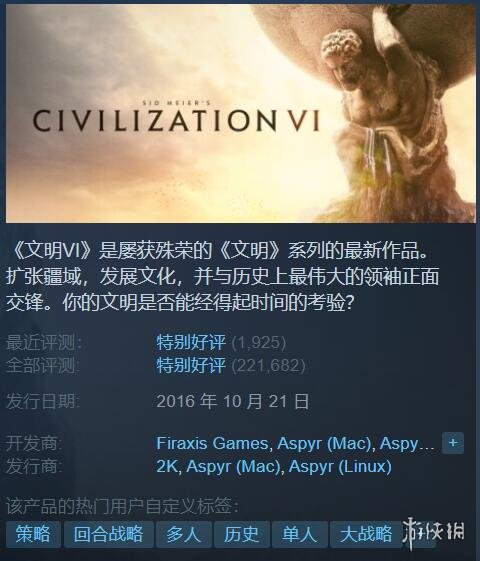This screenshot has height=561, width=480.
Task: Select the 回合战略 tag
Action: [x=109, y=534]
